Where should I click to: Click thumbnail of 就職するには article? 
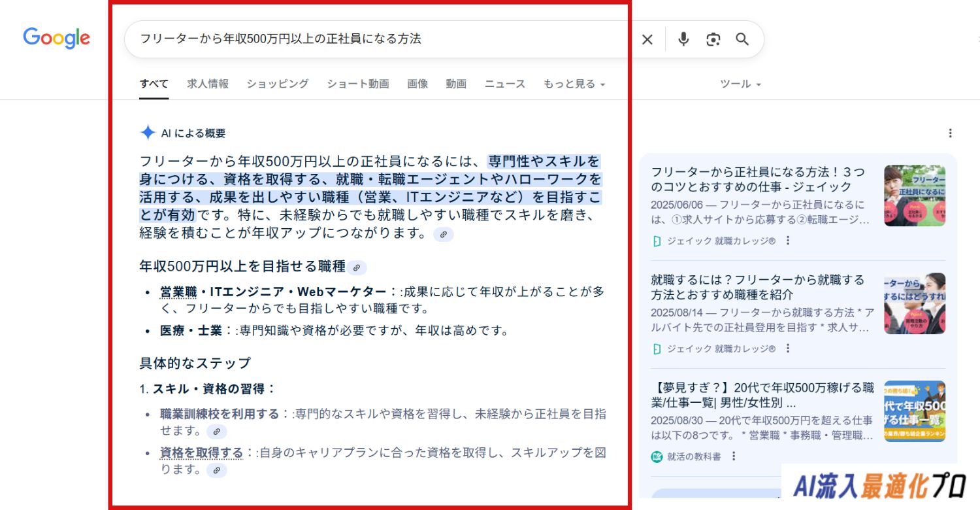coord(915,303)
